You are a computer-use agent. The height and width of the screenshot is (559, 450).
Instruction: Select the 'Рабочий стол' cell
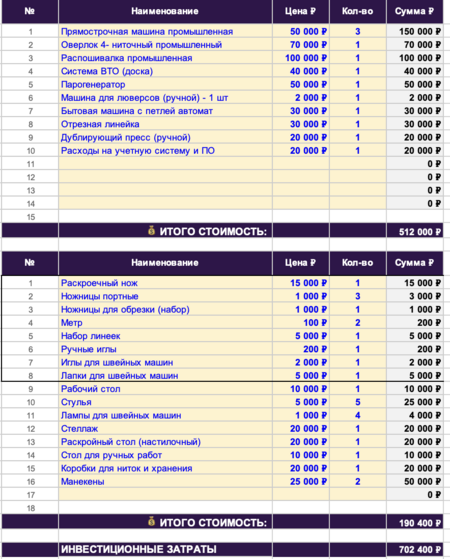pos(165,389)
